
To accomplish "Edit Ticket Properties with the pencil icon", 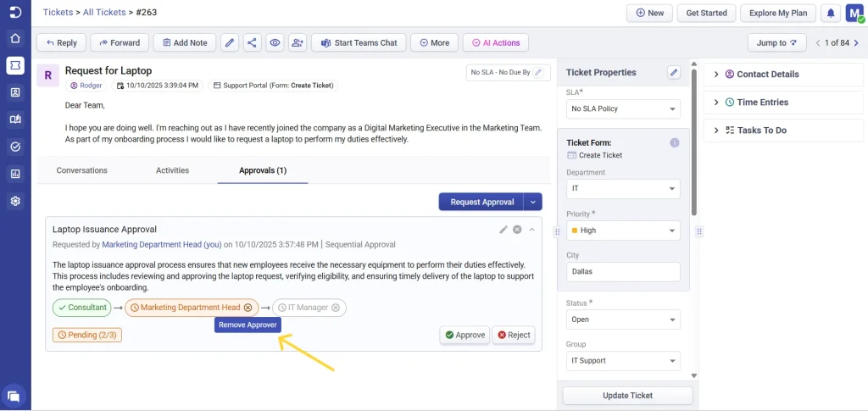I will [674, 73].
